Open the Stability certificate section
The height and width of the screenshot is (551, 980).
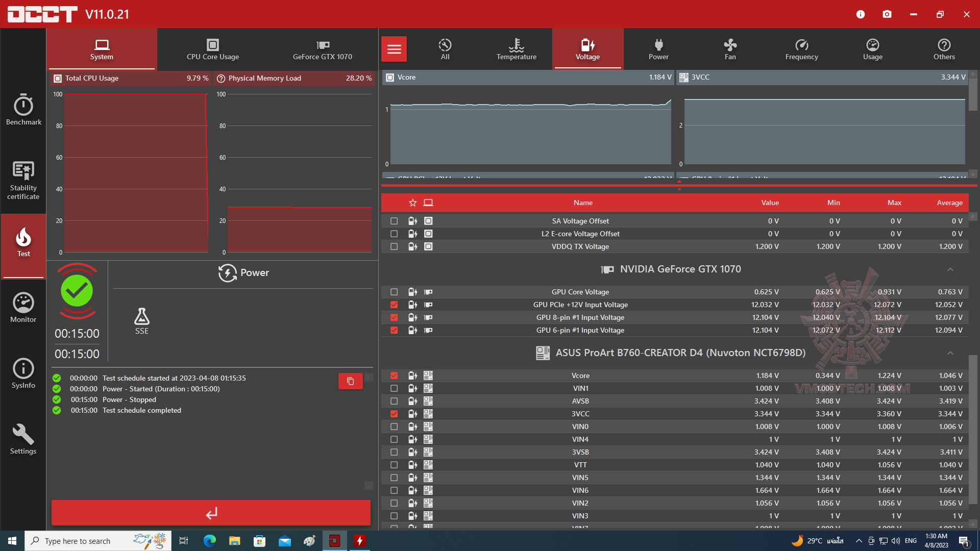pos(23,180)
